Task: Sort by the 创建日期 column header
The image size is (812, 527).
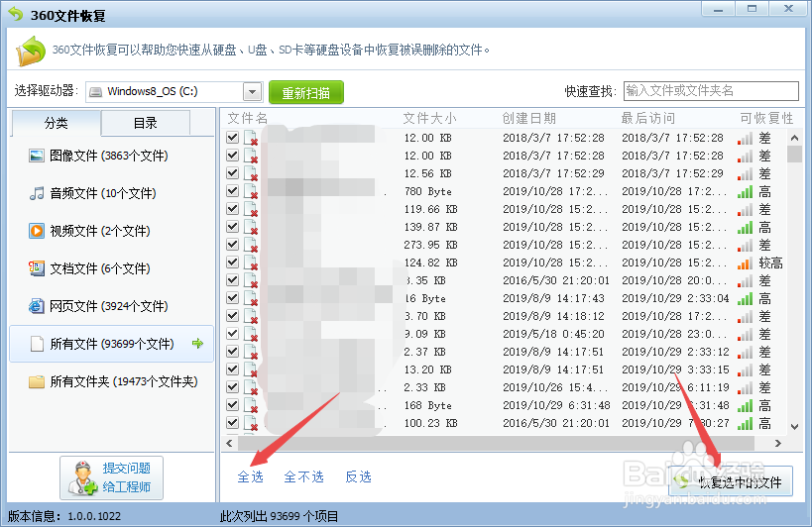Action: click(528, 119)
